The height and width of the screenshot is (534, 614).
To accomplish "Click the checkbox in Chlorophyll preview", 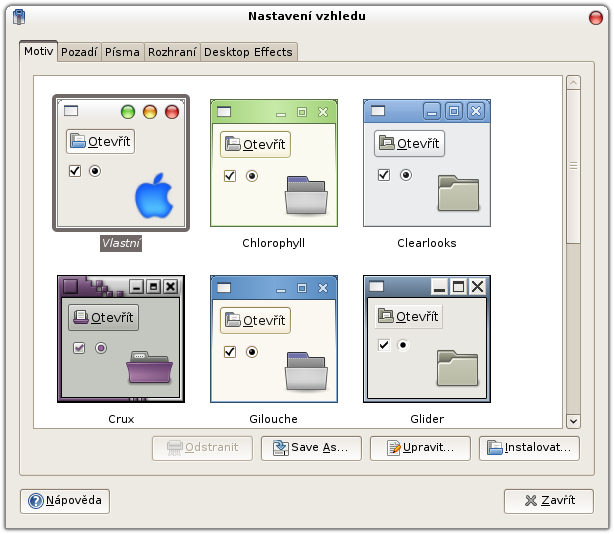I will click(230, 176).
